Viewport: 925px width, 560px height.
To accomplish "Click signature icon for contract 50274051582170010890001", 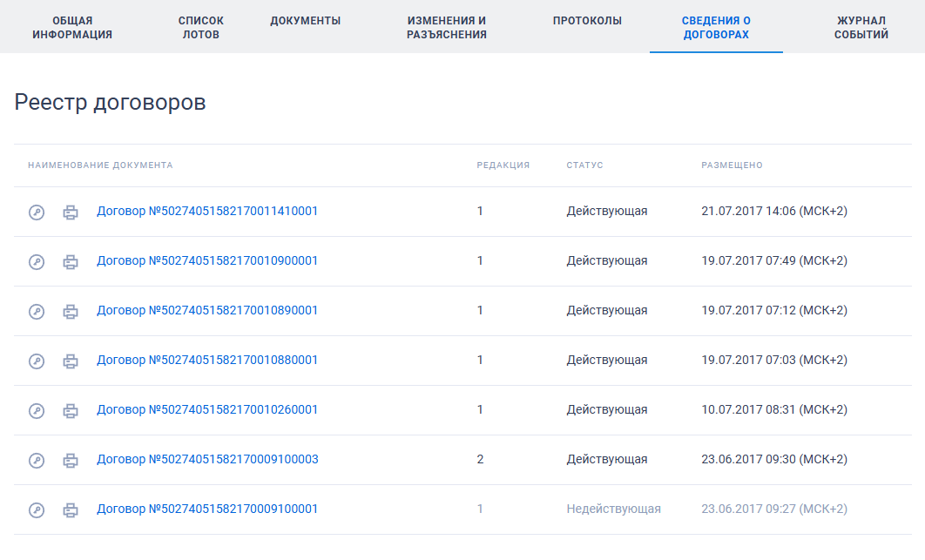I will (x=37, y=311).
